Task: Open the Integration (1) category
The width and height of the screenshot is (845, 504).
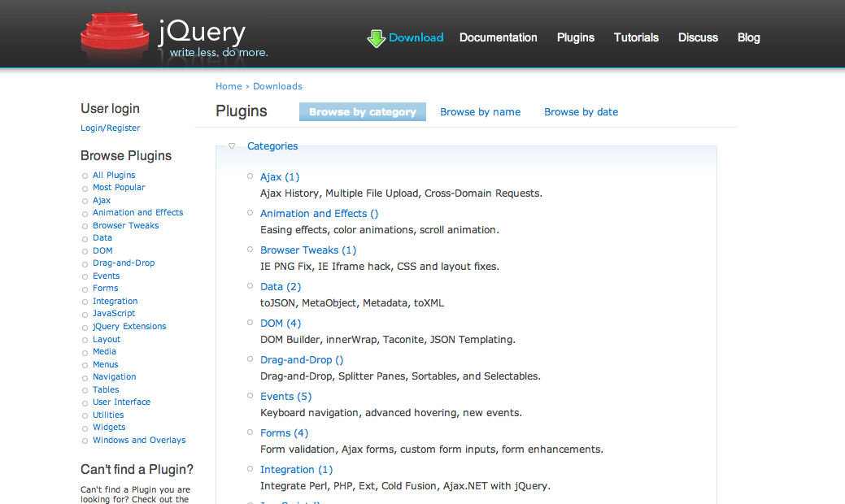Action: (x=296, y=470)
